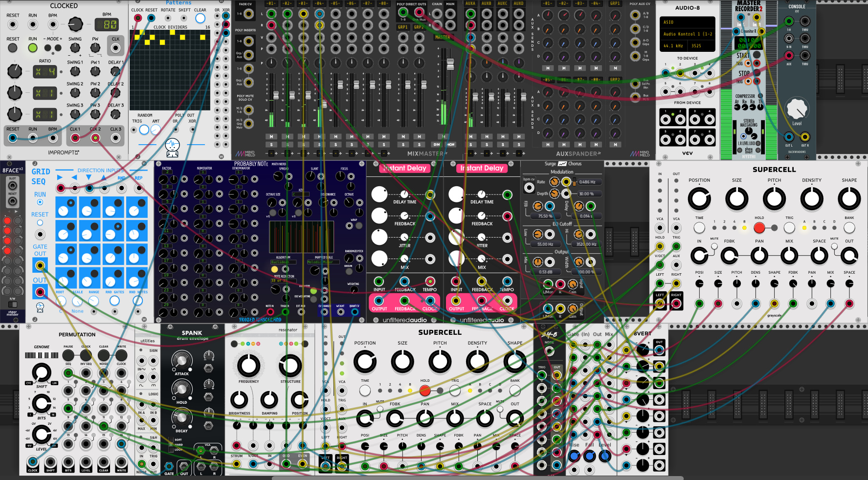Click the STRUCTURE knob on Resonator
Screen dimensions: 868x480
coord(290,365)
